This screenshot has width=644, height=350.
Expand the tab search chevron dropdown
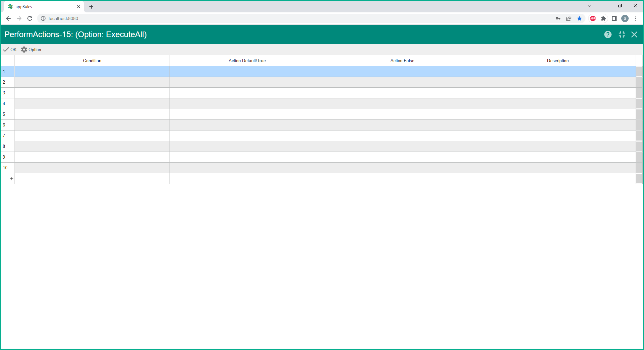589,6
